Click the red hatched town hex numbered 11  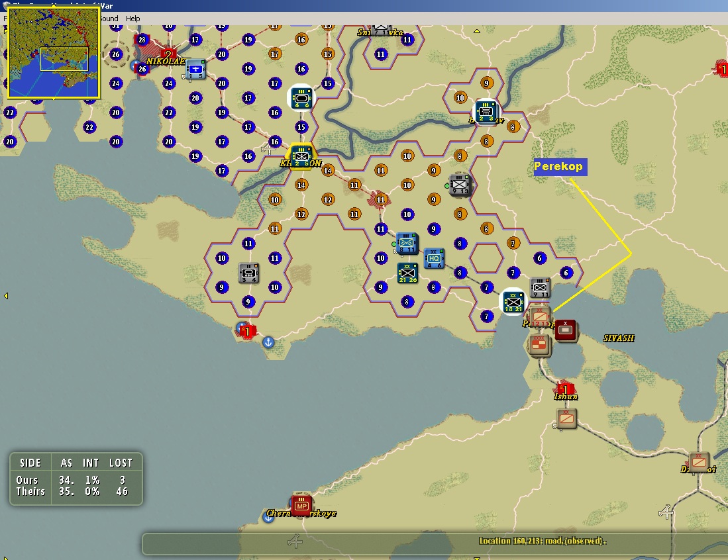tap(381, 199)
